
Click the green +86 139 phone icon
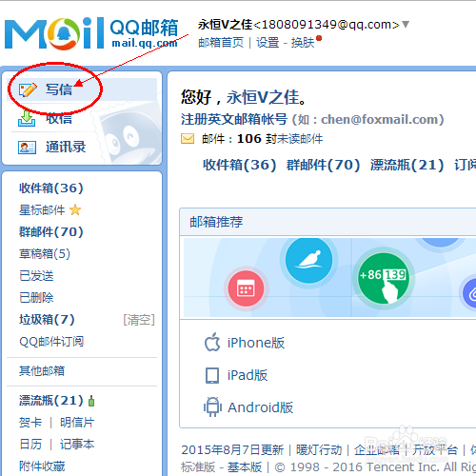tap(384, 278)
